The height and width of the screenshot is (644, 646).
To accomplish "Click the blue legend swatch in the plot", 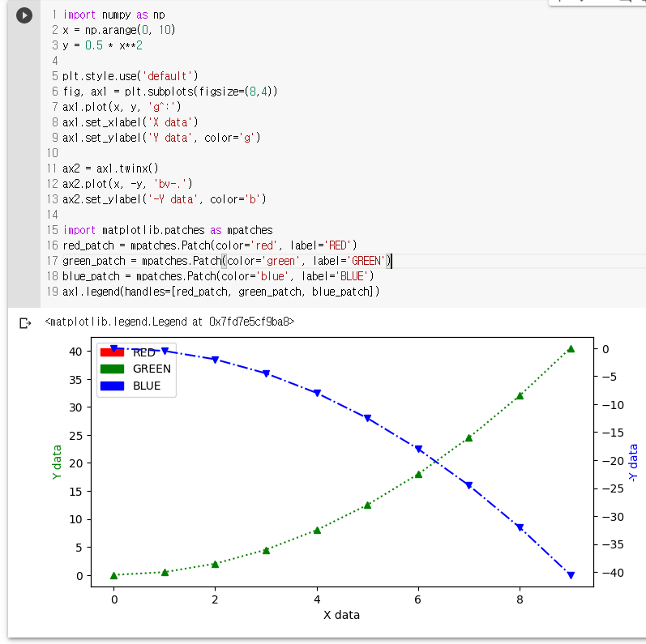I will [112, 386].
